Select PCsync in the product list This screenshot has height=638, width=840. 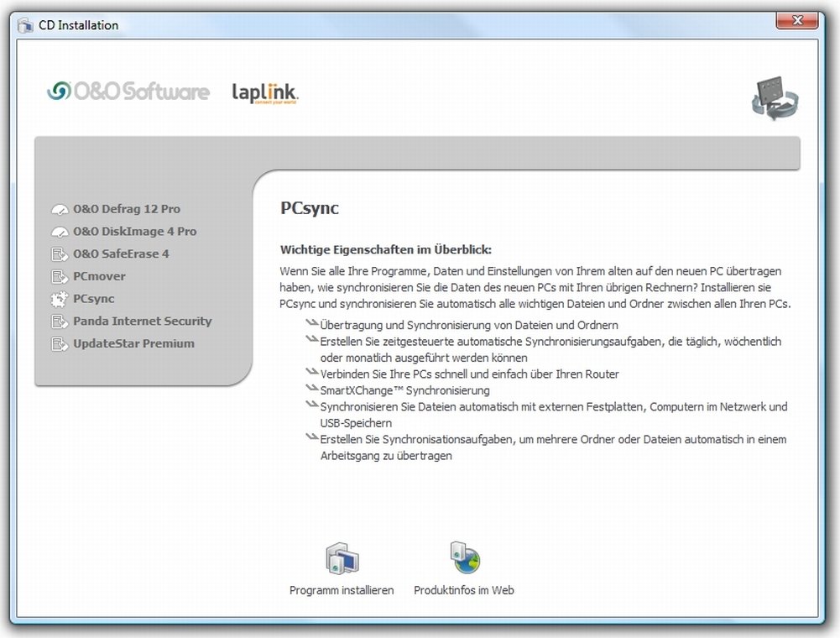(x=94, y=299)
